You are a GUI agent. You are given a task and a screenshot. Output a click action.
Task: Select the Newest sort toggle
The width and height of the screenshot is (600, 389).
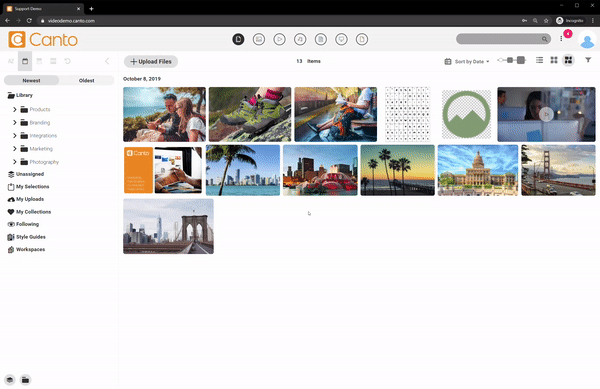tap(31, 80)
